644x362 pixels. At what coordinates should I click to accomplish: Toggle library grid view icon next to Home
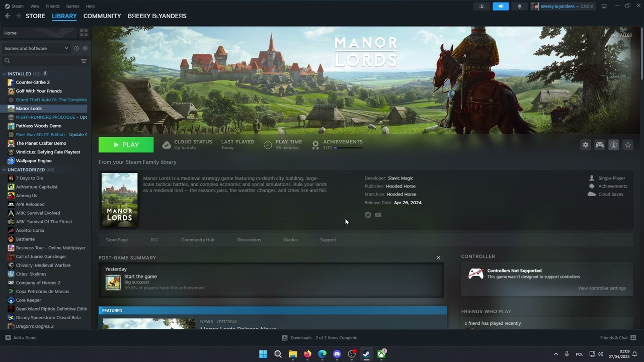pos(84,33)
